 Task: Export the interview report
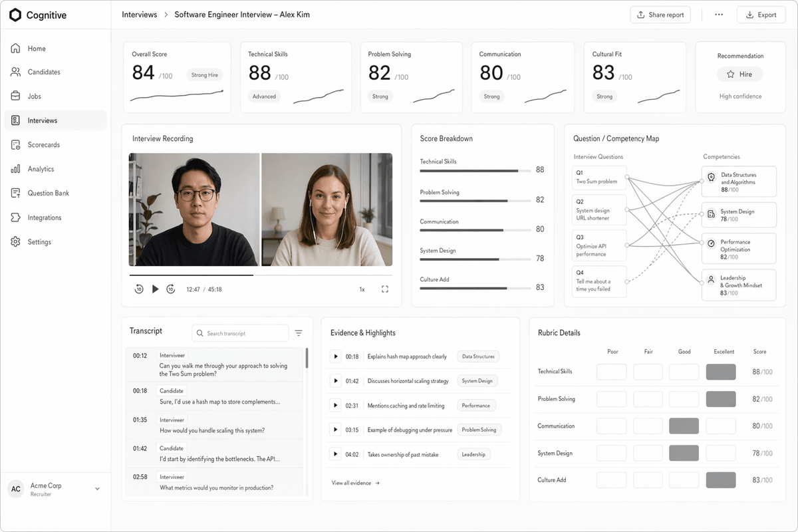point(761,15)
